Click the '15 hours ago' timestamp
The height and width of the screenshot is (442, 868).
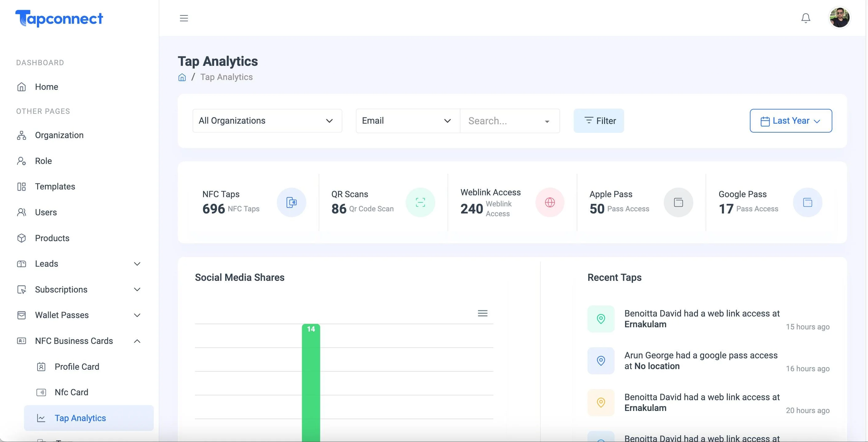click(808, 327)
